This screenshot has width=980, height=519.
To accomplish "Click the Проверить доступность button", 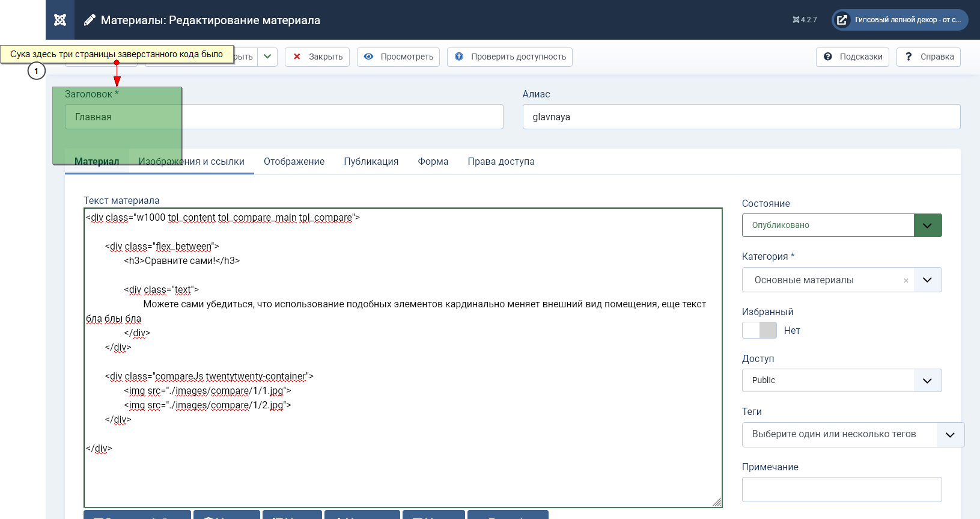I will point(510,57).
